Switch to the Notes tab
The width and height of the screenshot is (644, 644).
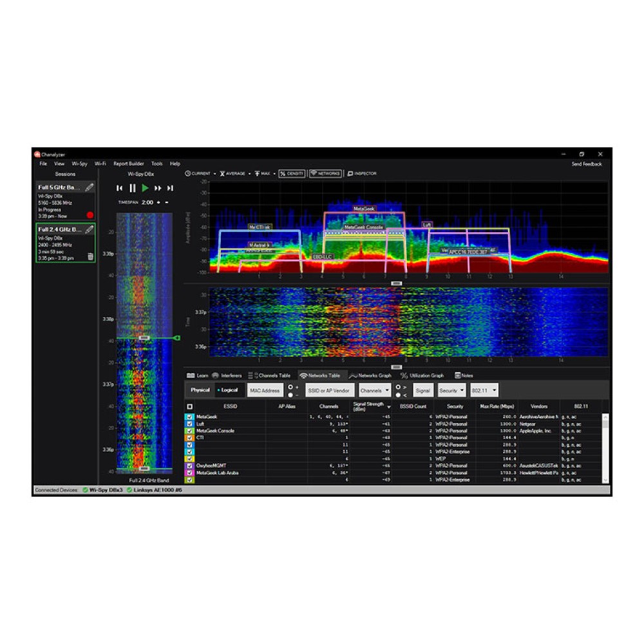pyautogui.click(x=464, y=376)
